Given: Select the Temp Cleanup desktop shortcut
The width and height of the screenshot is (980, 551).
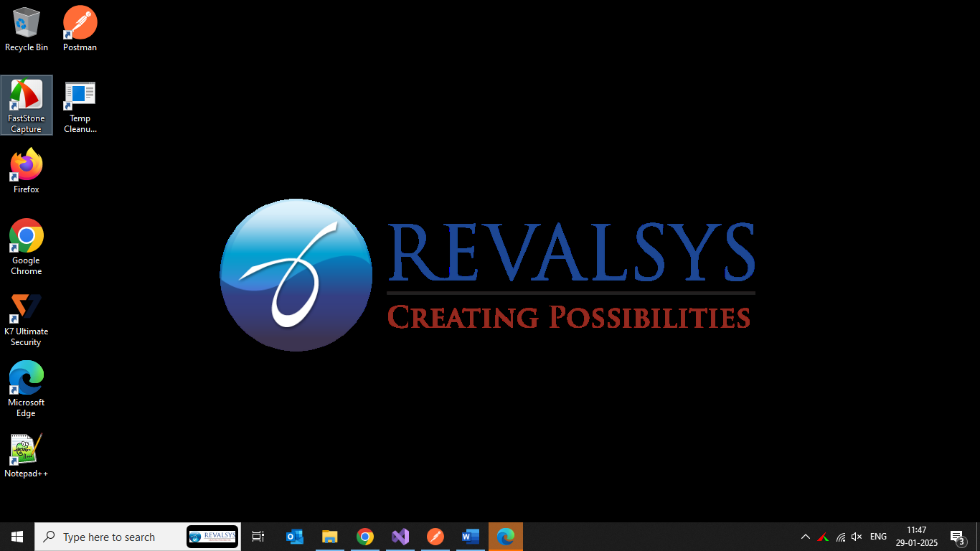Looking at the screenshot, I should coord(80,104).
